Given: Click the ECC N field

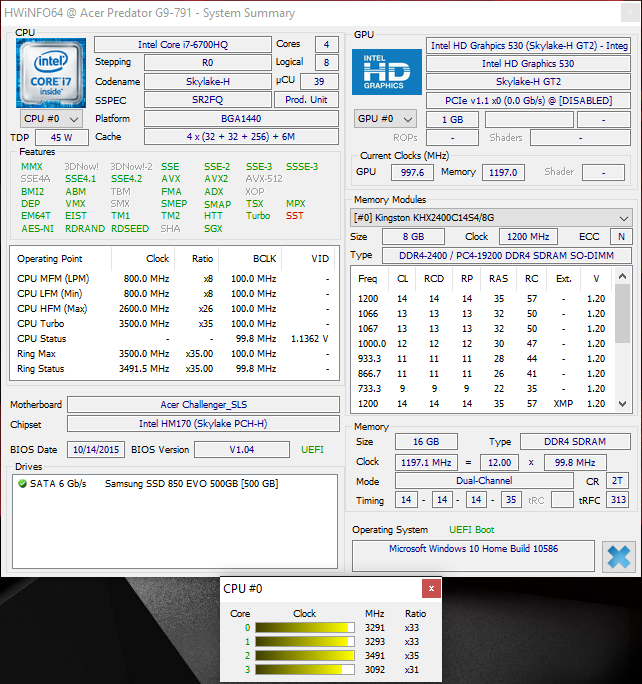Looking at the screenshot, I should [x=621, y=236].
